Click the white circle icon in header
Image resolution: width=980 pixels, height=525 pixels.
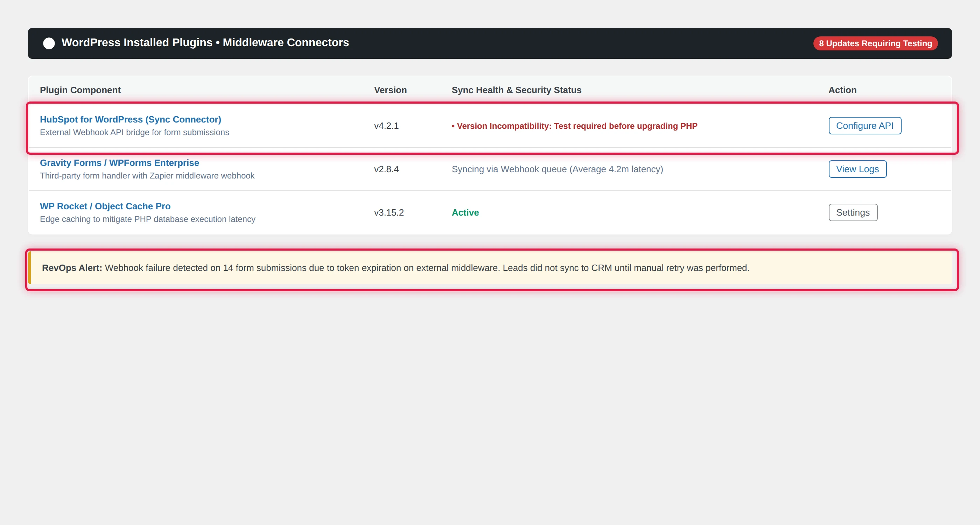coord(49,43)
